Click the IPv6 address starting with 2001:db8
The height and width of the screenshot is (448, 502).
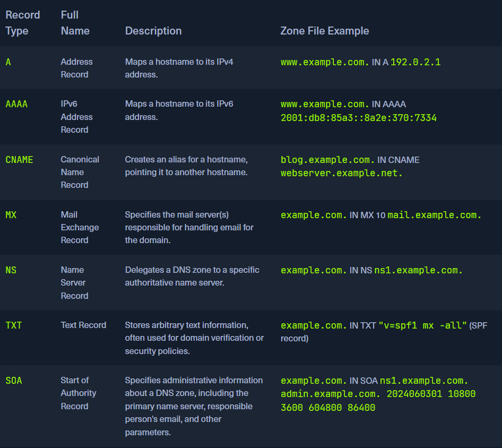pos(358,118)
